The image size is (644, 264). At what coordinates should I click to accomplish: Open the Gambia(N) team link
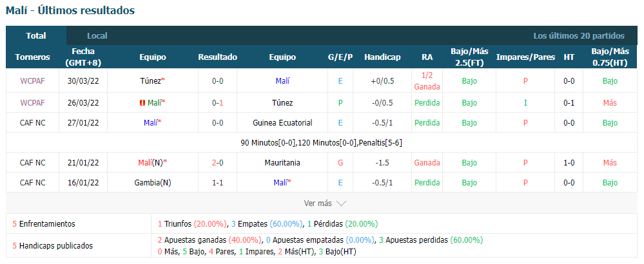click(x=152, y=182)
